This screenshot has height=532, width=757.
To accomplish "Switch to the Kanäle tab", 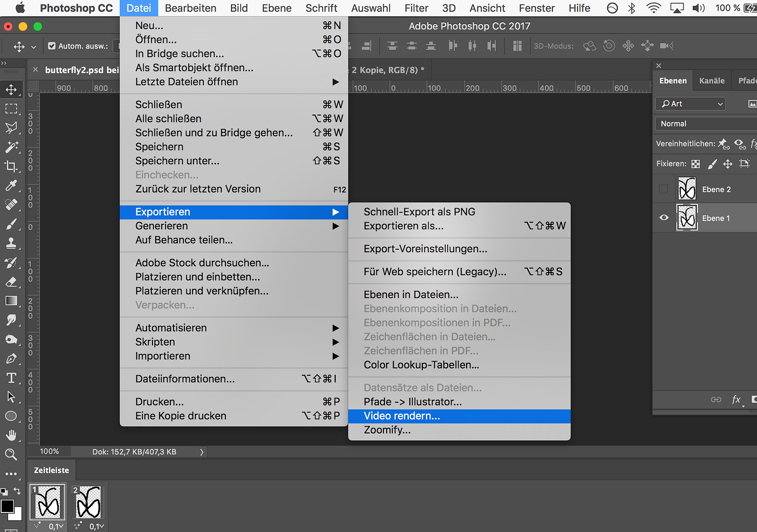I will pos(712,80).
